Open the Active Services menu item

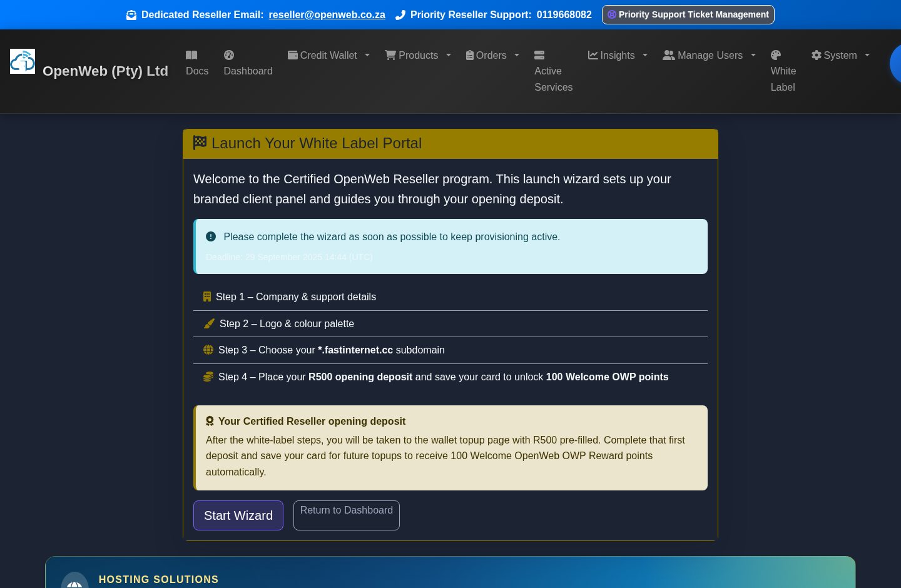click(553, 71)
